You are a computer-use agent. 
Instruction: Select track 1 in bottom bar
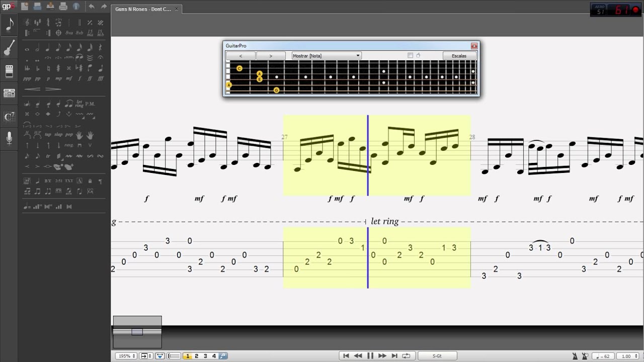[x=188, y=356]
